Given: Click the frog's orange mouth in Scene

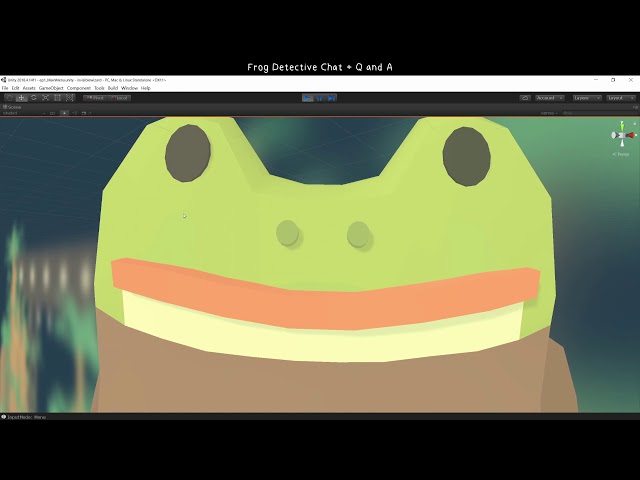Looking at the screenshot, I should coord(326,295).
